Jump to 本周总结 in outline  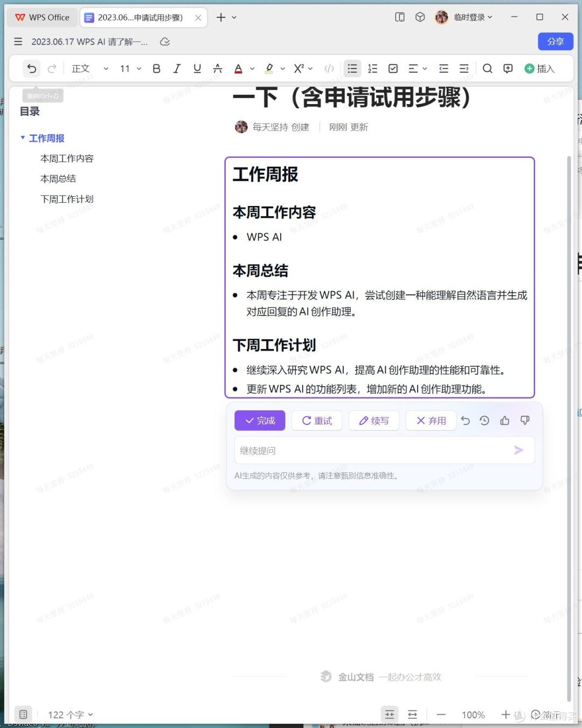[58, 178]
